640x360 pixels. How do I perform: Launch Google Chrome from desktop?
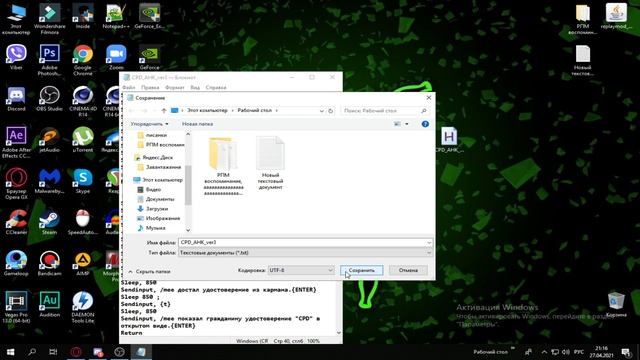pyautogui.click(x=83, y=60)
